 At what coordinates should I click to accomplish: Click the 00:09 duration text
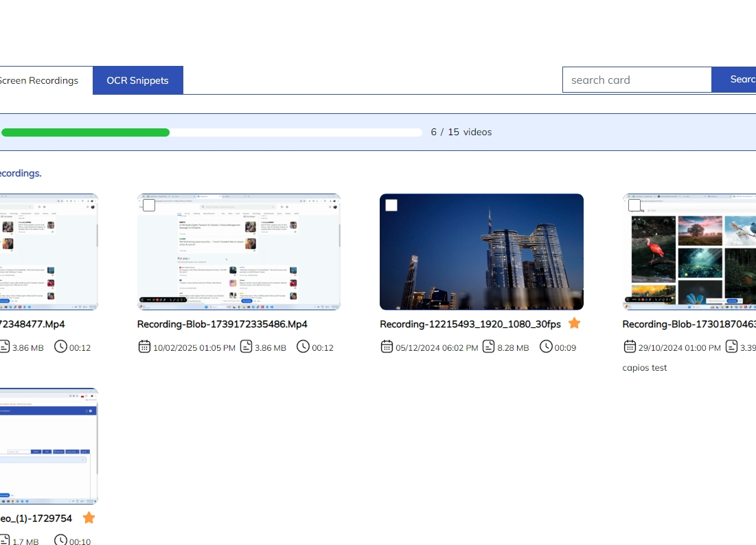pos(565,348)
